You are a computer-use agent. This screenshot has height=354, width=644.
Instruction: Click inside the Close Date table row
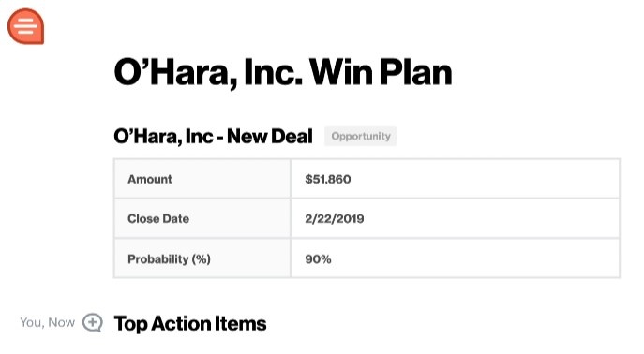tap(367, 218)
